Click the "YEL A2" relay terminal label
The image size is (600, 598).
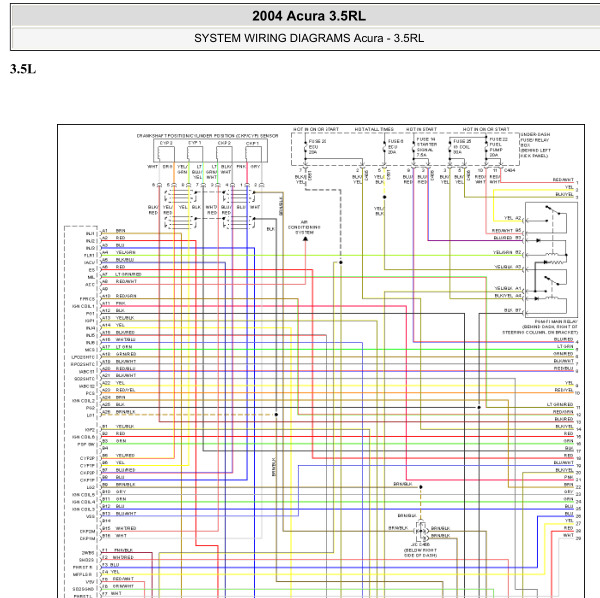click(x=512, y=218)
